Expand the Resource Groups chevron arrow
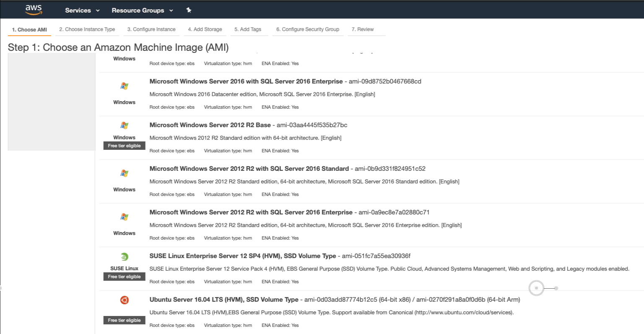Image resolution: width=644 pixels, height=334 pixels. pyautogui.click(x=171, y=10)
